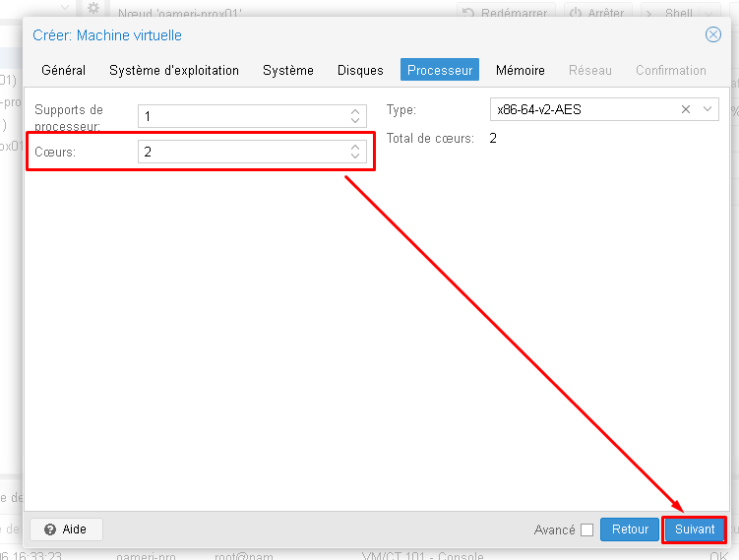
Task: Clear the processor Type field with X
Action: point(686,109)
